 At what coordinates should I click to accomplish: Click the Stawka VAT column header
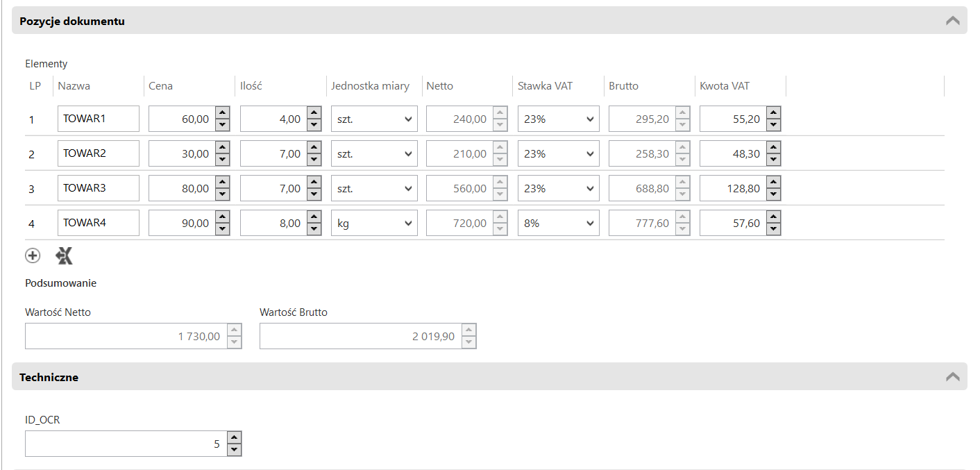[545, 86]
